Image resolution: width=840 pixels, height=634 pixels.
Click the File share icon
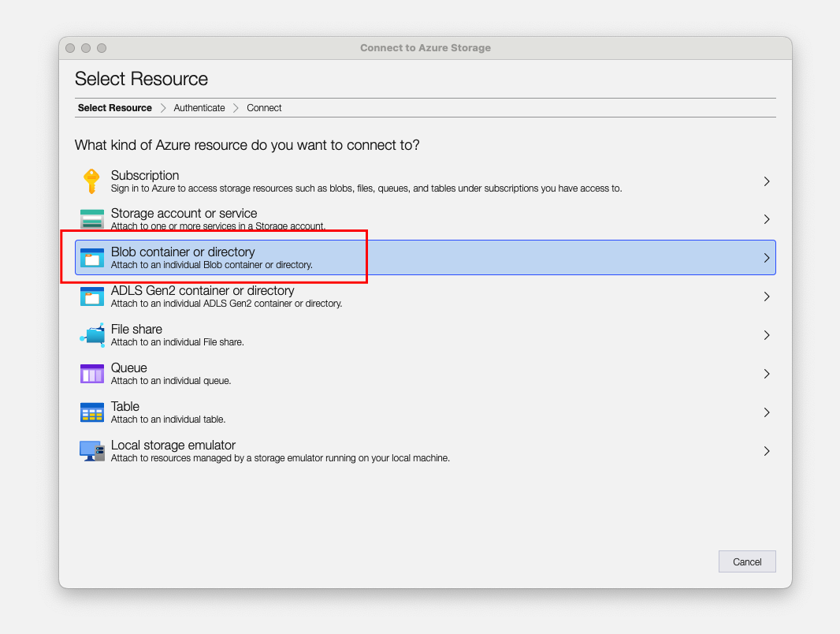[91, 335]
